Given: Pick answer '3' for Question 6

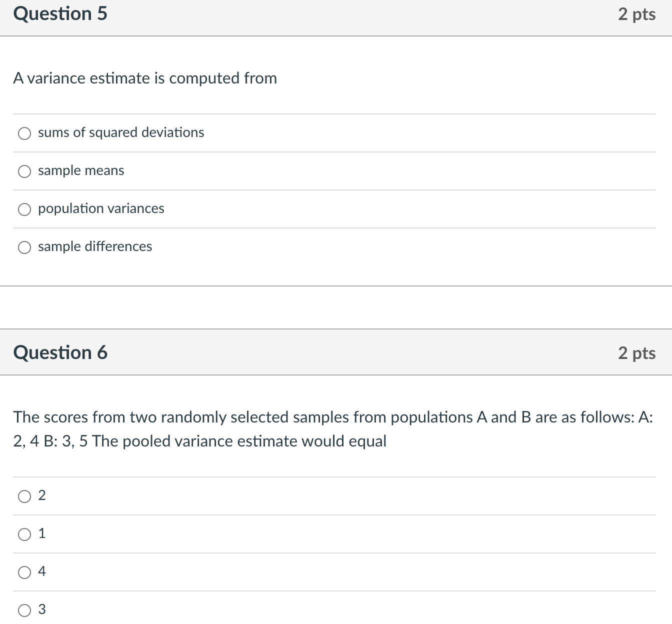Looking at the screenshot, I should (x=24, y=609).
